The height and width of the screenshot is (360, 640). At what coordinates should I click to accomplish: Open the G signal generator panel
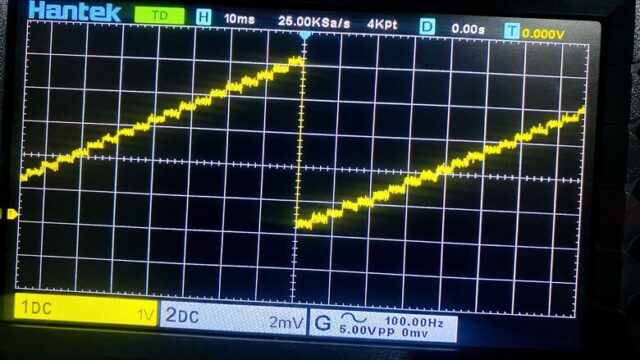coord(383,325)
